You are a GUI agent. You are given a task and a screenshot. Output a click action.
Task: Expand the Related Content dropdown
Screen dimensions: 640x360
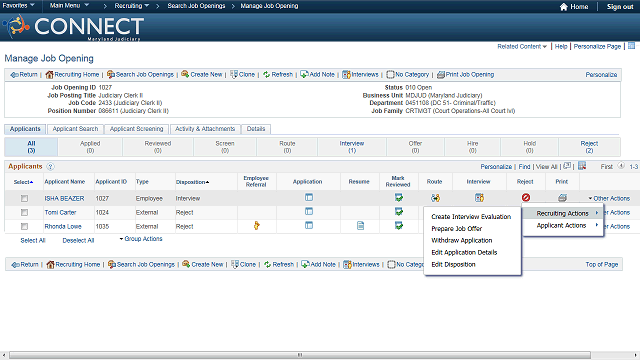pos(522,47)
